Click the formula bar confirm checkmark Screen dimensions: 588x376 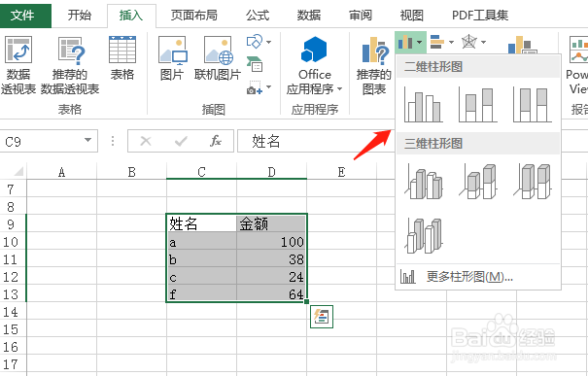[181, 141]
